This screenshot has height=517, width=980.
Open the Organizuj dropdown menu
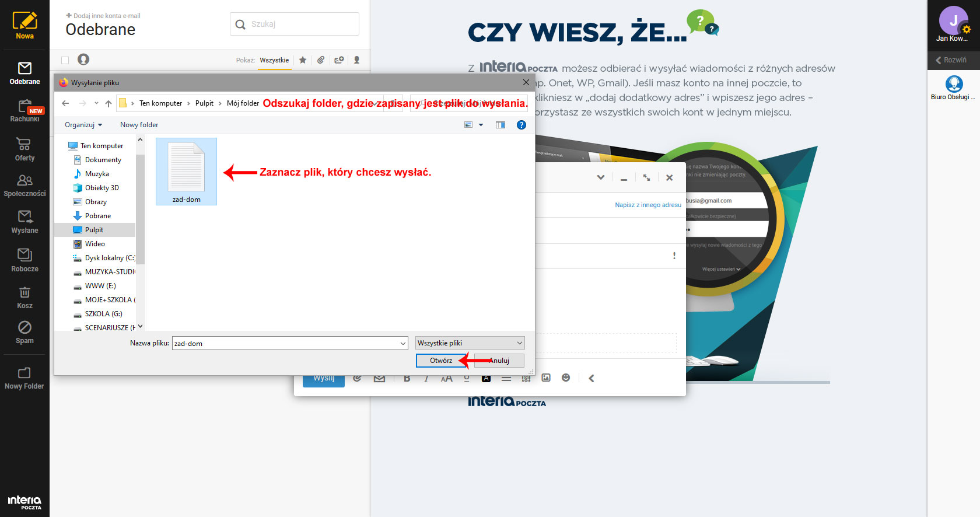point(83,125)
